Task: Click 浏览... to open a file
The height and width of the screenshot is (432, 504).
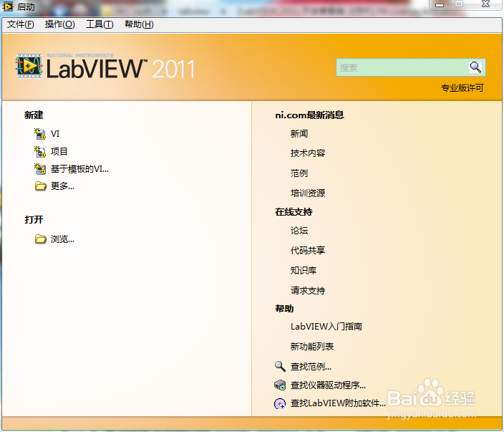Action: [x=63, y=239]
